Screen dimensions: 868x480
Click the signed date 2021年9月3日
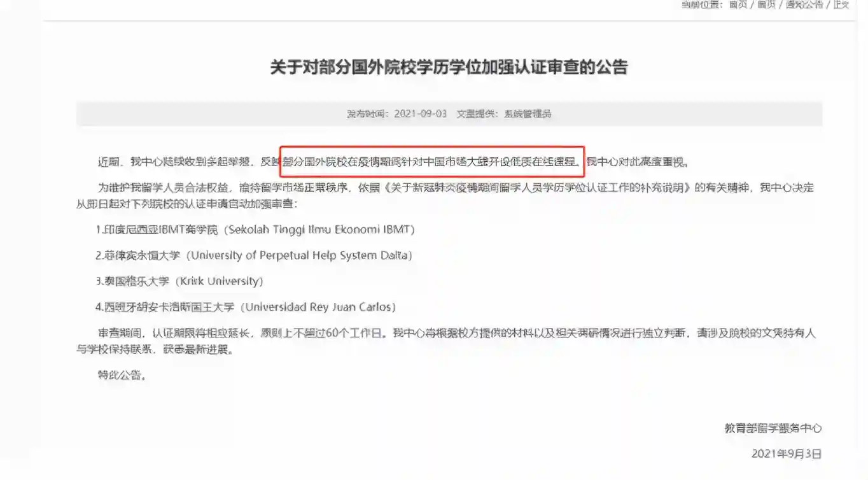click(787, 454)
